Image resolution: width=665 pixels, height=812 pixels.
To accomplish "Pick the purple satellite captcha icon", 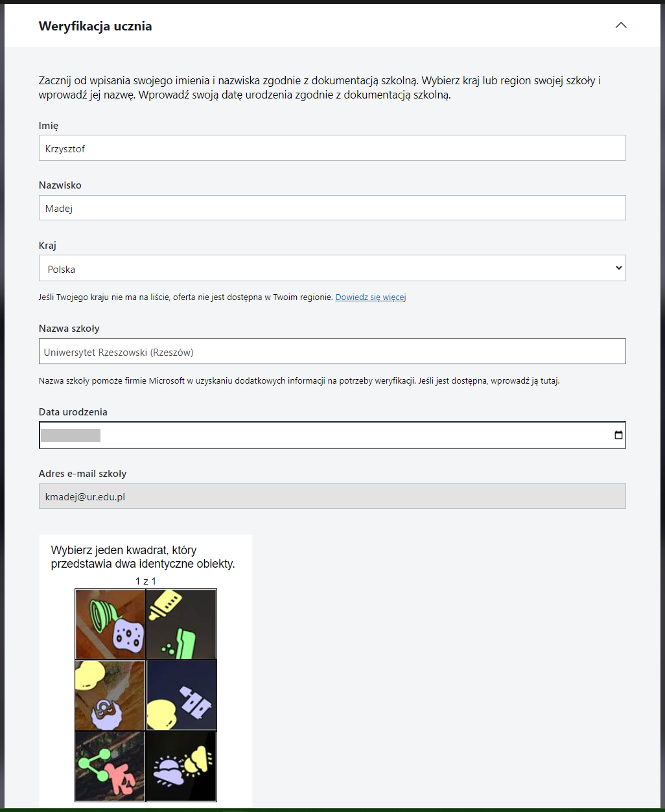I will pos(195,703).
